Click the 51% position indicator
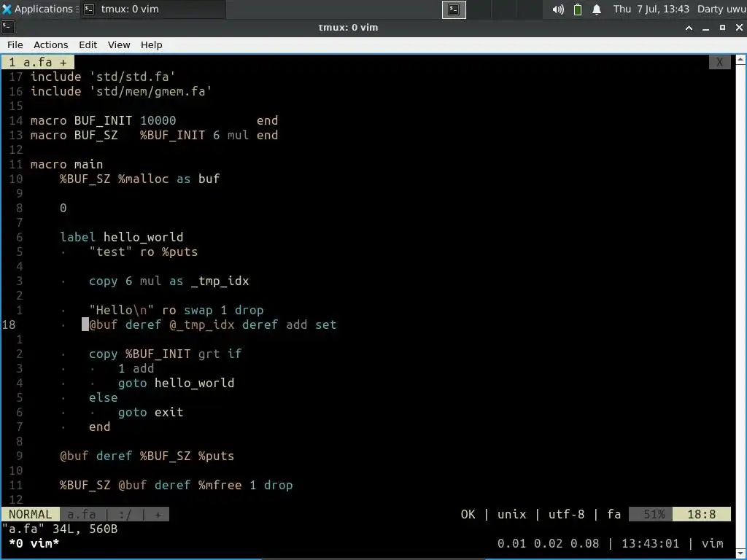Image resolution: width=747 pixels, height=560 pixels. 651,514
